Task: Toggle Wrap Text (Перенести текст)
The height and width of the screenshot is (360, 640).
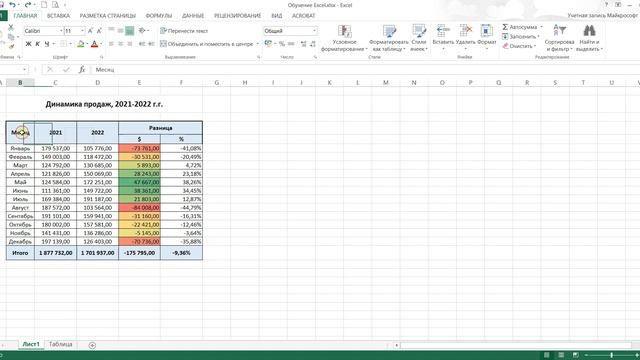Action: pos(184,31)
